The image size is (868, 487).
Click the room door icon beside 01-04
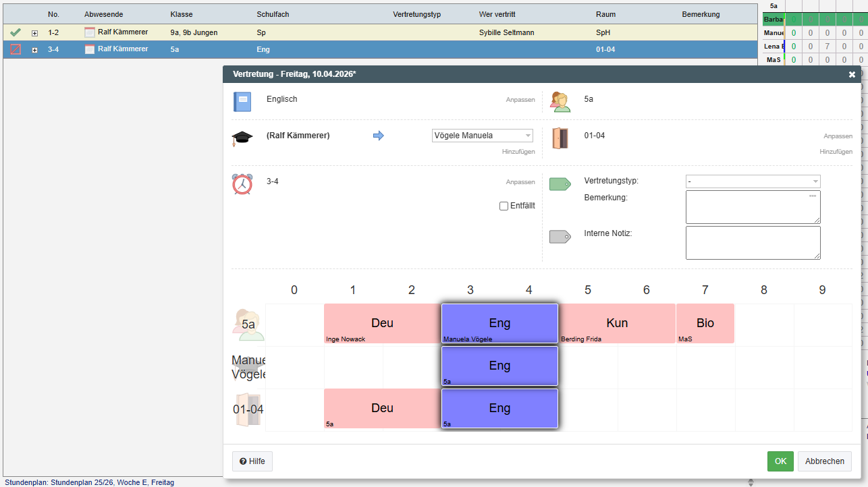point(560,138)
